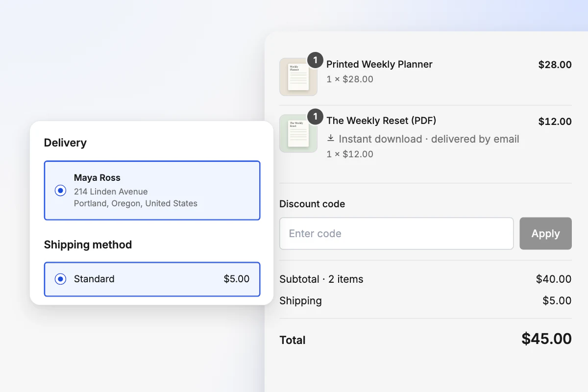Viewport: 588px width, 392px height.
Task: Click the $45.00 total amount
Action: coord(546,339)
